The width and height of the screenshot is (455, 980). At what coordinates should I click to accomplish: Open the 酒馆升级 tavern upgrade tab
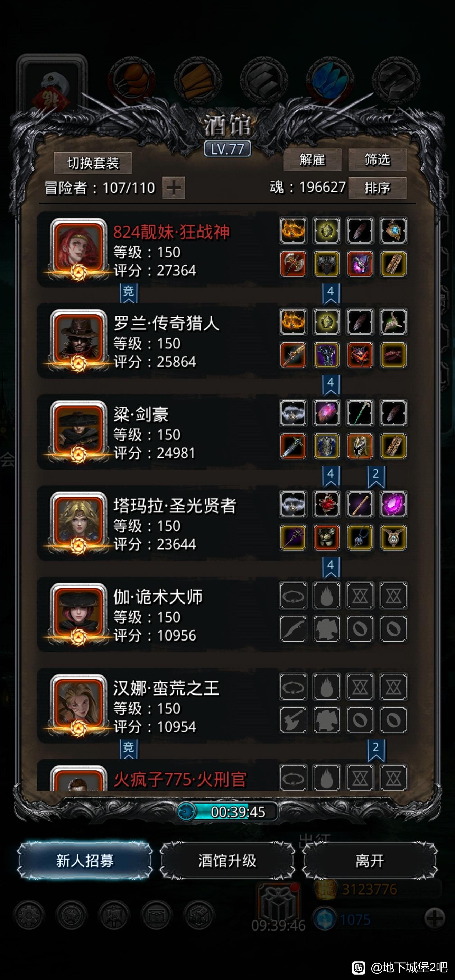coord(227,861)
